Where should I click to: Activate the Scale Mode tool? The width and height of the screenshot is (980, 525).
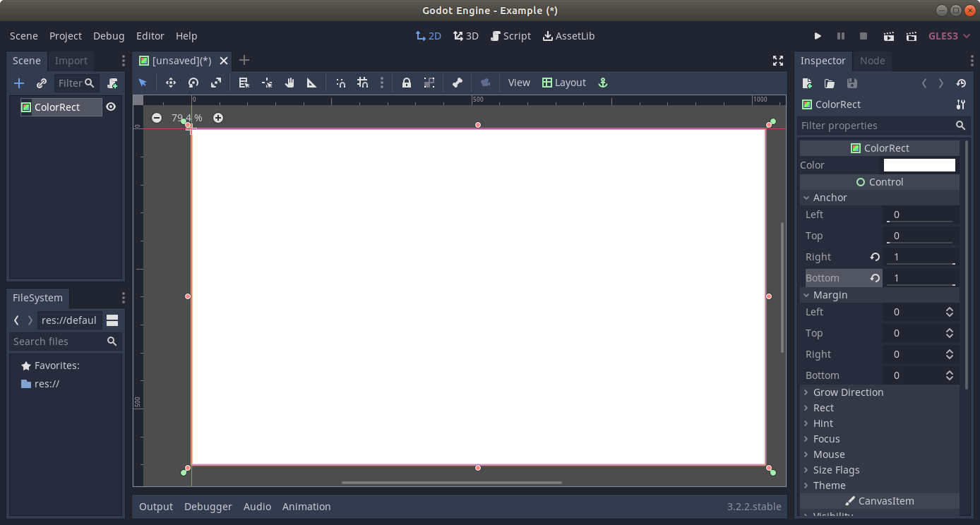(x=216, y=83)
